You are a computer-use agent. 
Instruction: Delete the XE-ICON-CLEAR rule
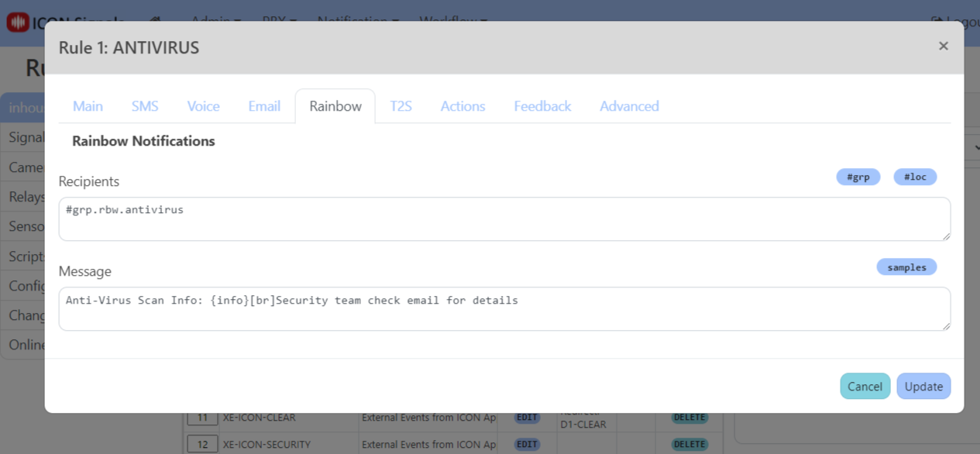(688, 418)
